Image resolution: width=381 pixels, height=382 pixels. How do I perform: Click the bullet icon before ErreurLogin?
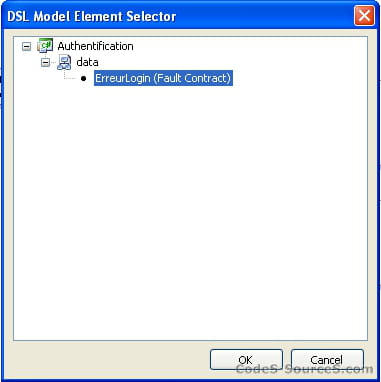coord(83,79)
